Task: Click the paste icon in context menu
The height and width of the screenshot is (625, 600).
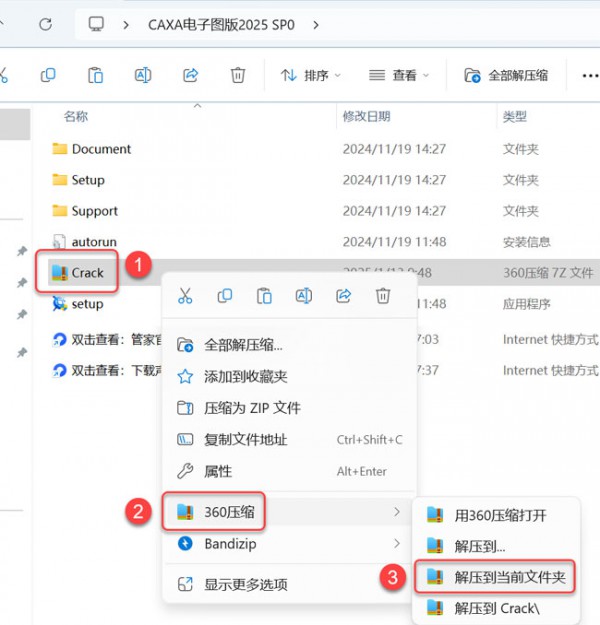Action: [x=264, y=296]
